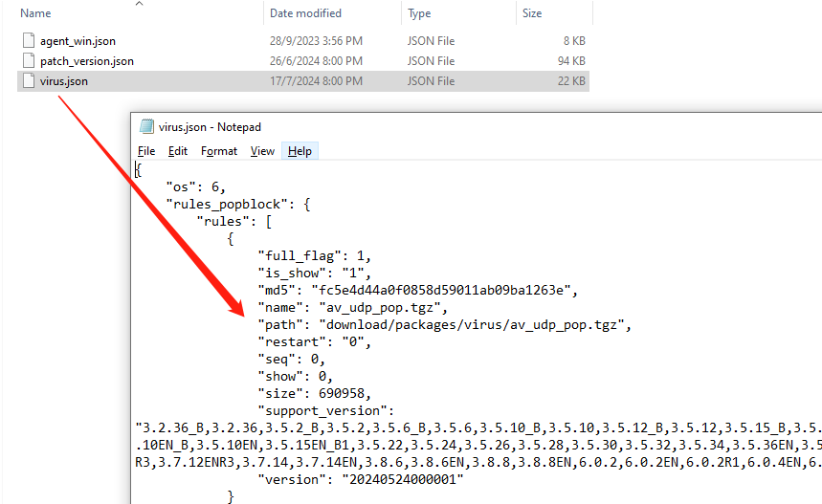The image size is (822, 504).
Task: Click date 28/9/2023 3:56 PM
Action: pyautogui.click(x=316, y=41)
